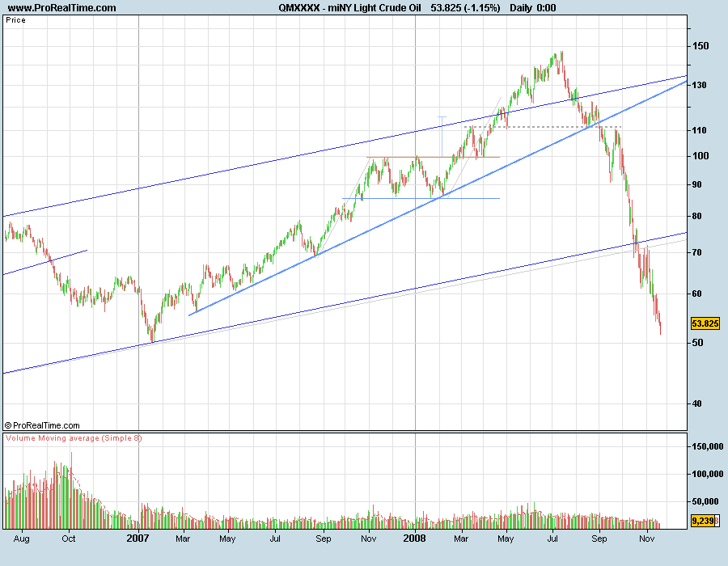Click the first Jul label after 2007

275,539
